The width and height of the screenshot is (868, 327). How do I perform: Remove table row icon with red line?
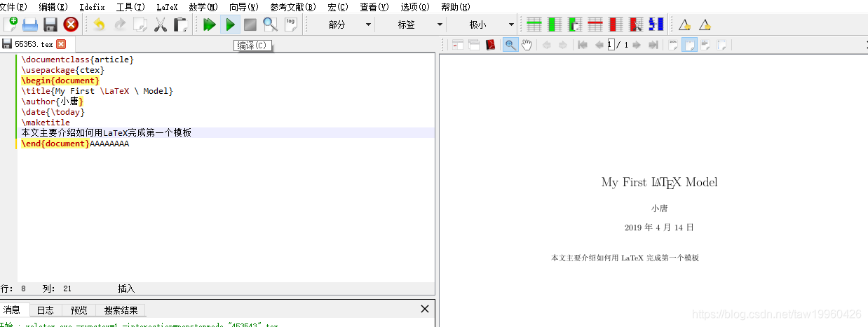point(595,25)
